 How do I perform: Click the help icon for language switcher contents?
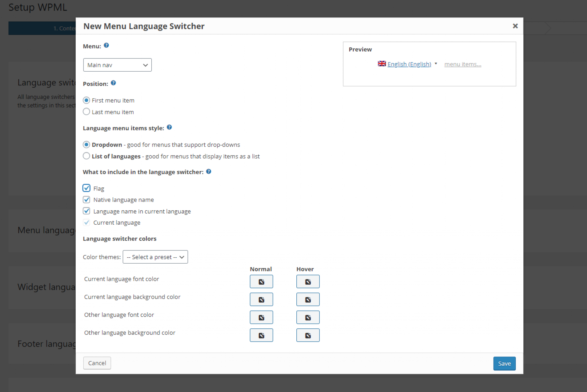point(209,171)
